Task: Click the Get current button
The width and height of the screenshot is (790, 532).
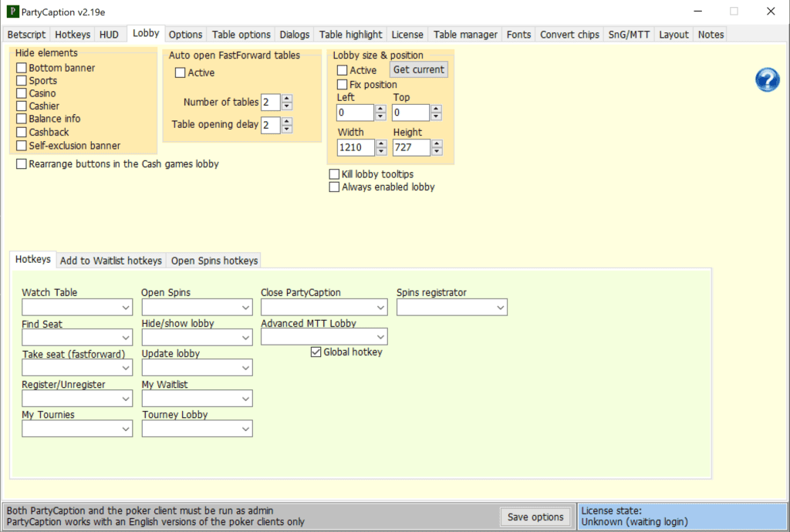Action: point(419,69)
